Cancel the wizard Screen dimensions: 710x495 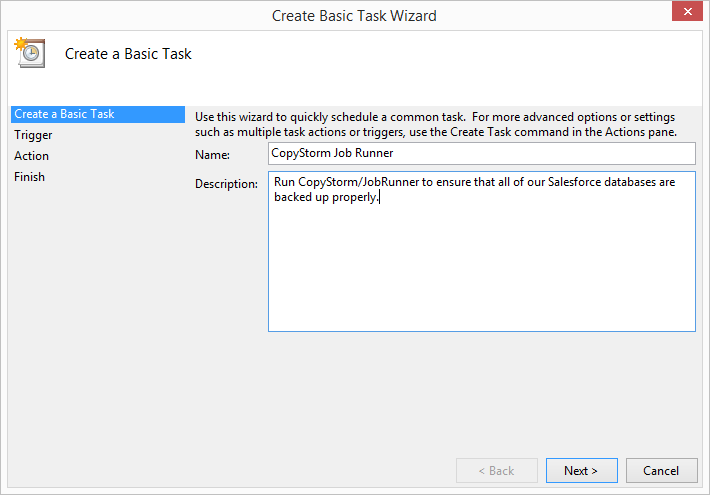(661, 471)
